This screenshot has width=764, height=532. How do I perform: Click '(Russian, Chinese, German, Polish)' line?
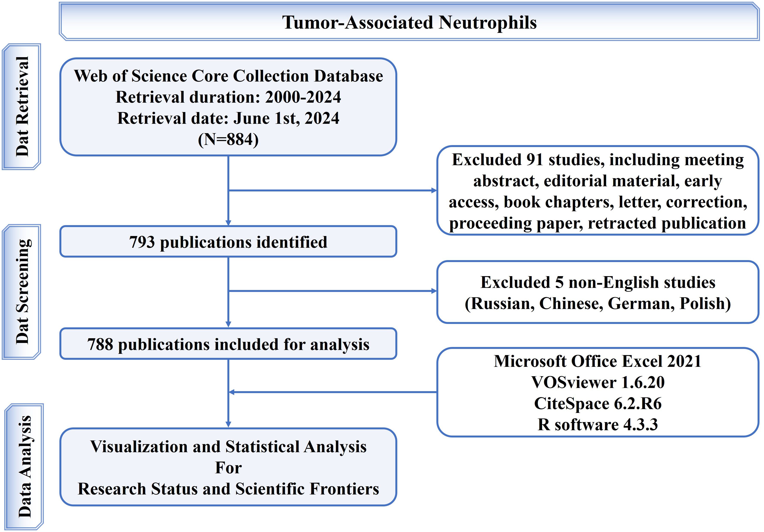pos(598,303)
